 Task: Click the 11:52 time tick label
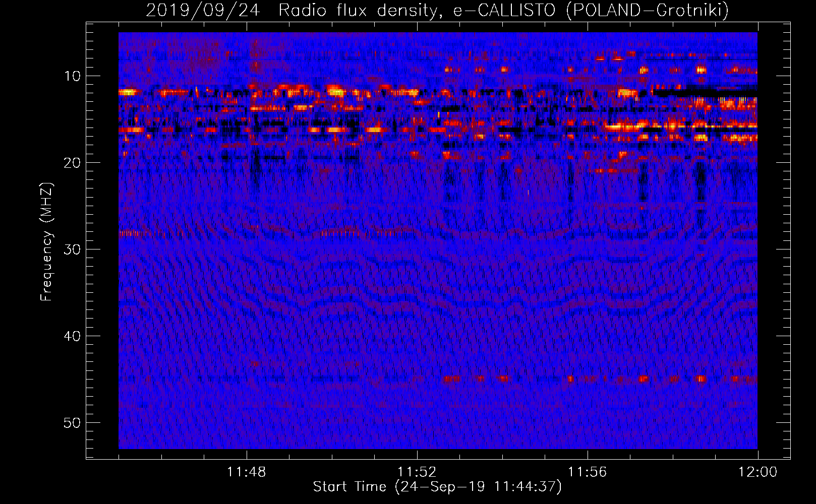(417, 472)
